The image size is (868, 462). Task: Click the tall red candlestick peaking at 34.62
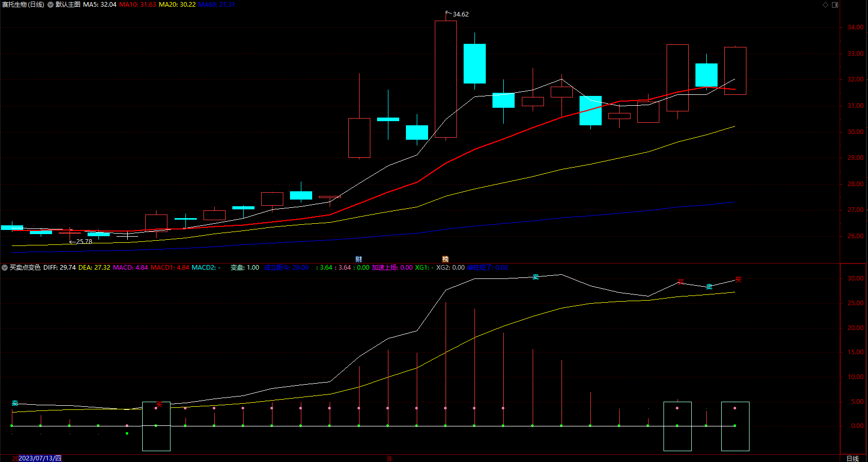[446, 79]
